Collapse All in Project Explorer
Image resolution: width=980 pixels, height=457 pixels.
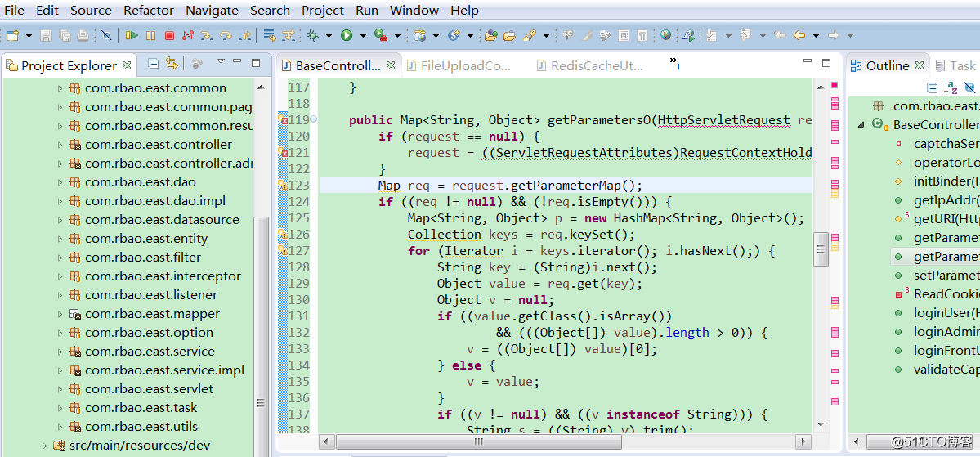[153, 63]
